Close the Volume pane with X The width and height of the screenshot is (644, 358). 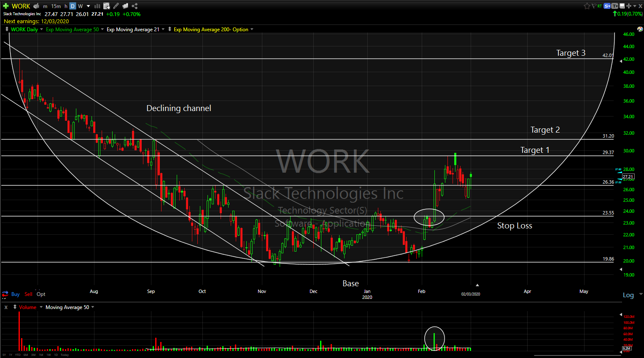pyautogui.click(x=6, y=307)
